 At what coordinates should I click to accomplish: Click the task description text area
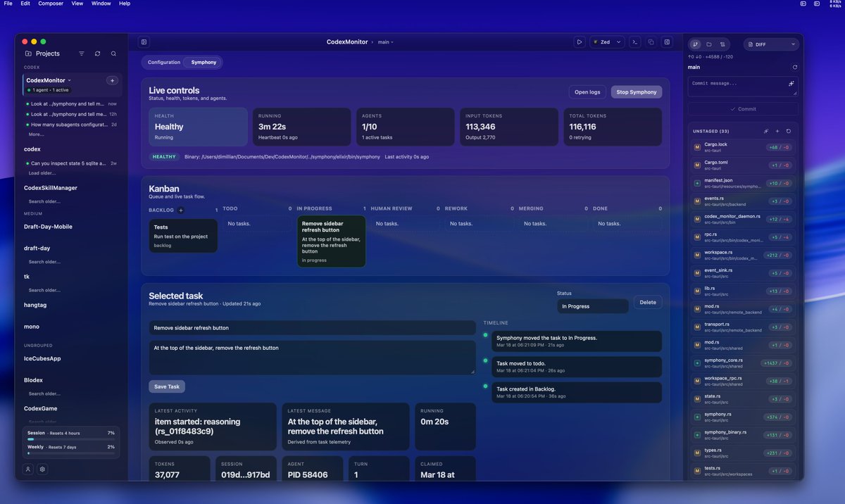312,358
